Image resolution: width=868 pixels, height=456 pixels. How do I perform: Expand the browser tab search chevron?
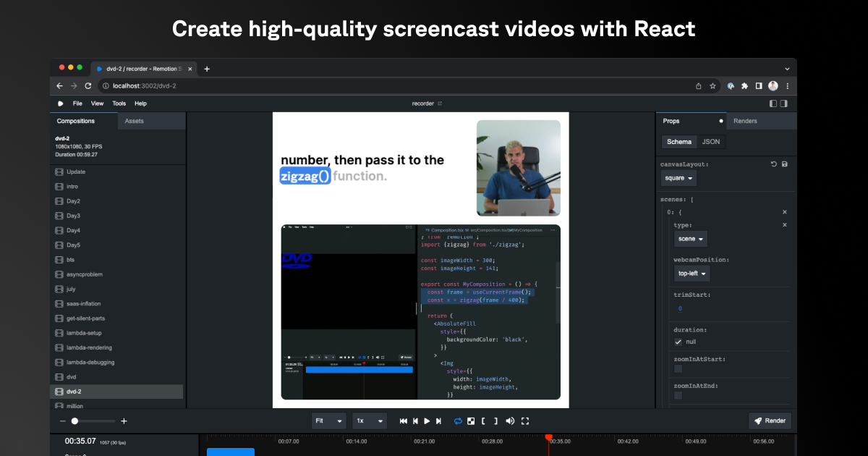tap(787, 69)
